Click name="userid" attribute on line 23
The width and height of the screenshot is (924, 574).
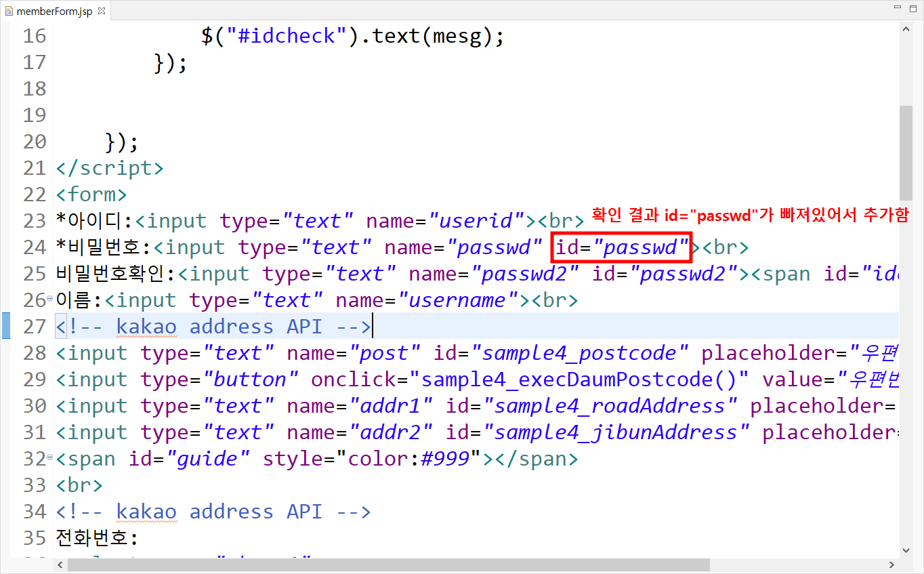pos(446,221)
